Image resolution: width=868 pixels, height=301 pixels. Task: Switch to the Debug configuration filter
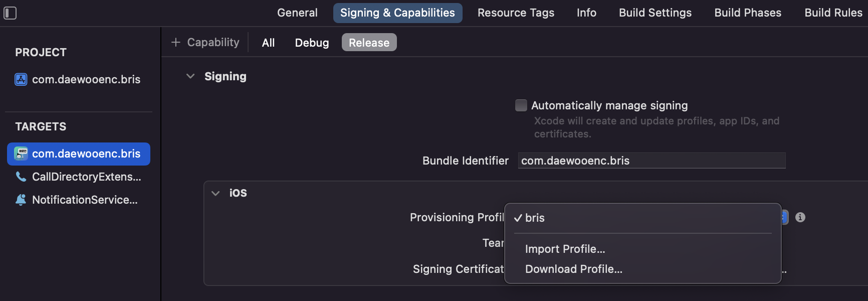[x=312, y=43]
